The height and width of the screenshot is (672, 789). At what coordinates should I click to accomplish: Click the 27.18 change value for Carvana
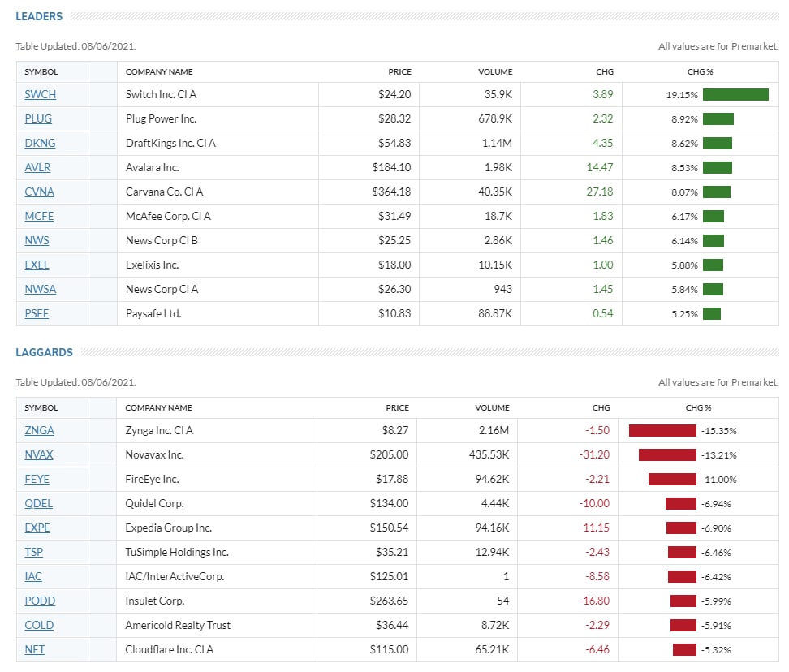tap(600, 192)
